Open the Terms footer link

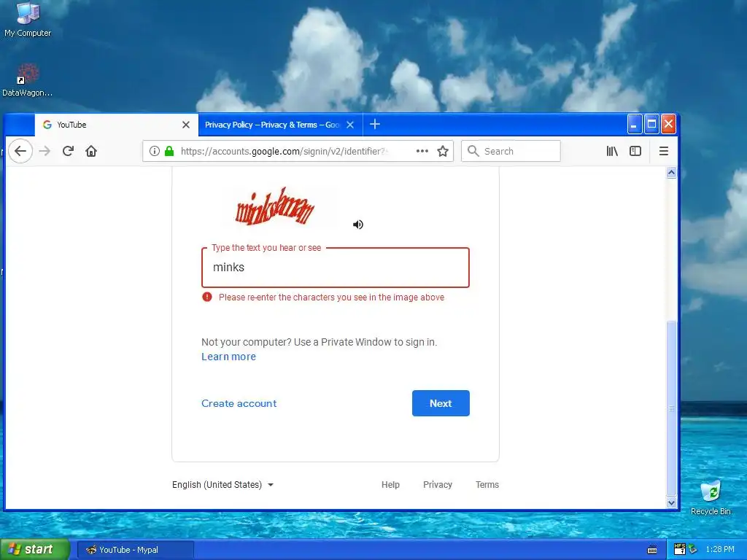click(487, 485)
